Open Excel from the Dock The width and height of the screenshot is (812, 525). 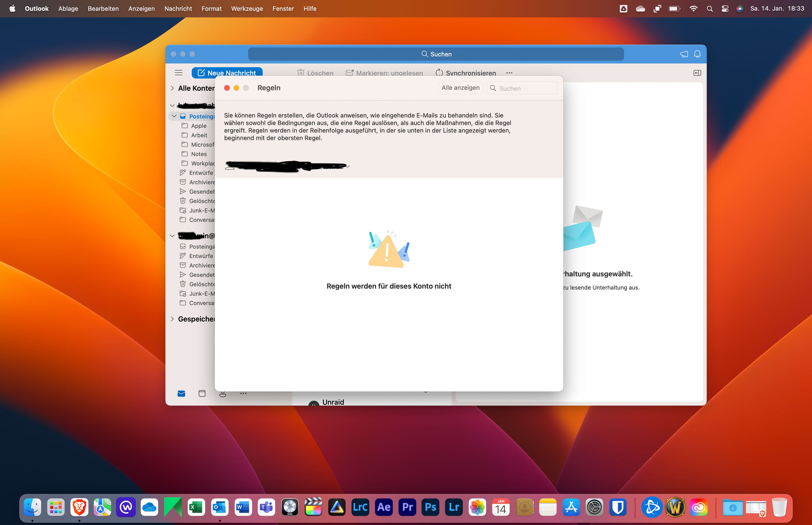pos(196,507)
